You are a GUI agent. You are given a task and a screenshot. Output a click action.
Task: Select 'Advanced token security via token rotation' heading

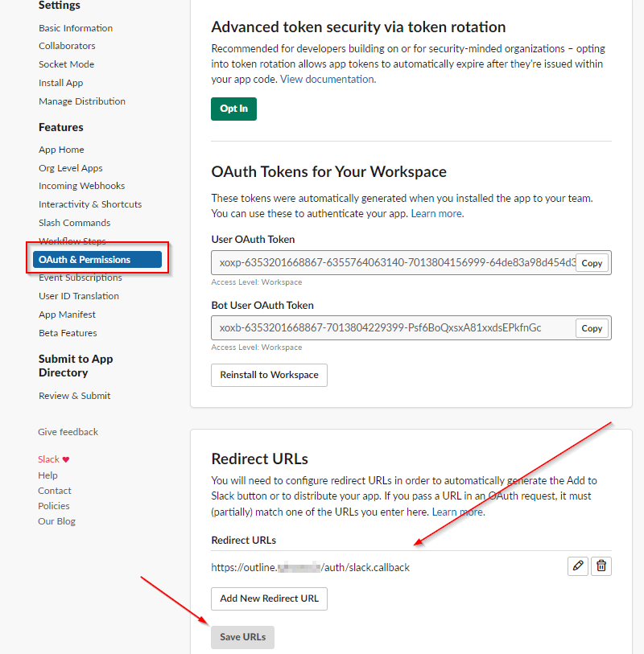[x=358, y=27]
